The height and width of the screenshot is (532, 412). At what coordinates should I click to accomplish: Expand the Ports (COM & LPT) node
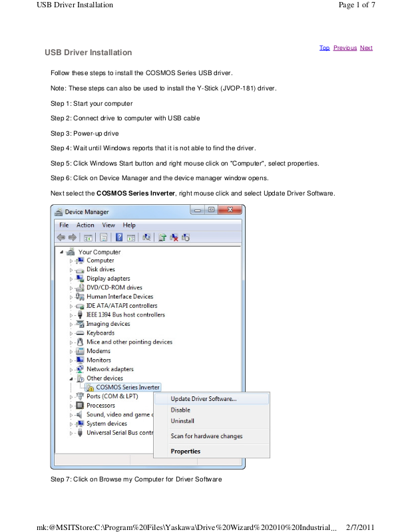coord(71,397)
